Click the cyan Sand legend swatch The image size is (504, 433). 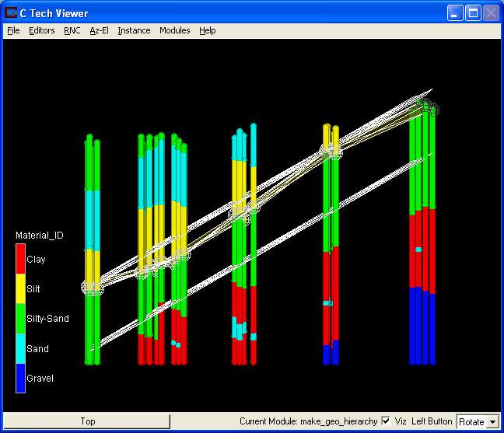tap(20, 348)
